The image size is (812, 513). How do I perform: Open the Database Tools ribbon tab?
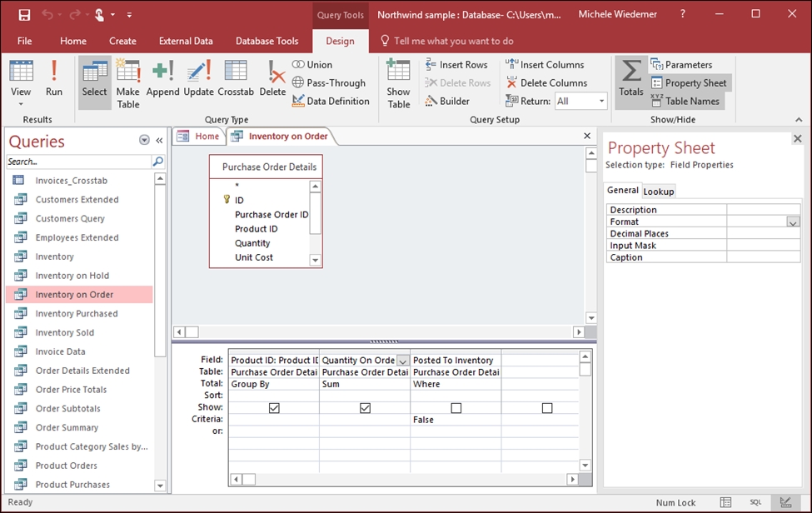[267, 41]
